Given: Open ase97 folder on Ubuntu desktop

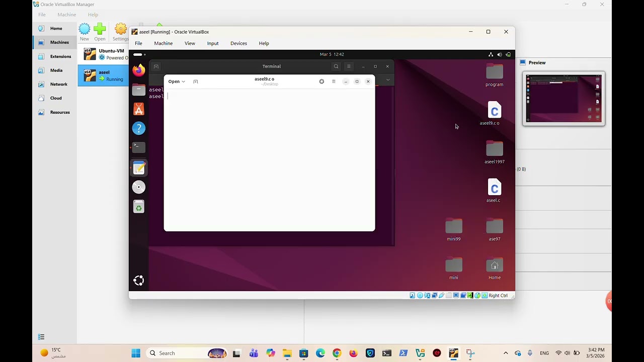Looking at the screenshot, I should pos(494,230).
